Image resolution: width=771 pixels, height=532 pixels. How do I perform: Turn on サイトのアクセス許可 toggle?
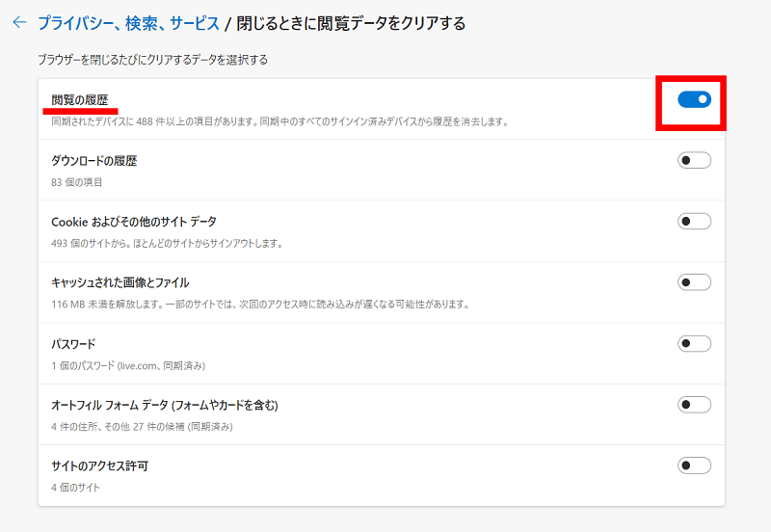coord(694,465)
